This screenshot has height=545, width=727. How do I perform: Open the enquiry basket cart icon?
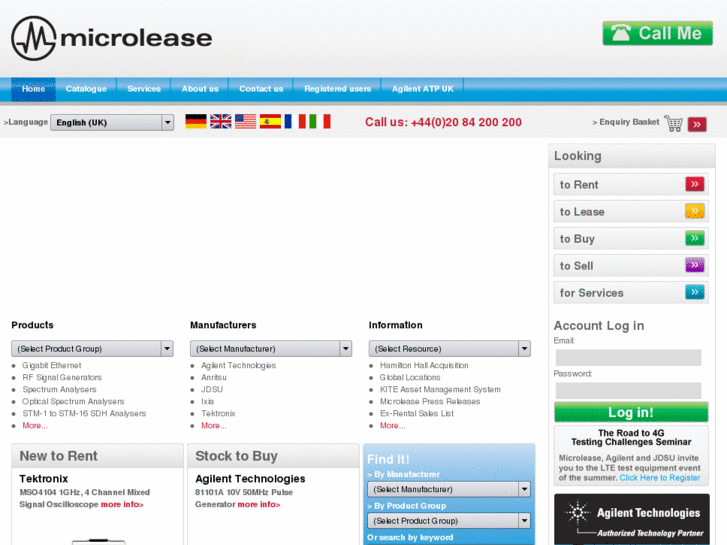click(673, 123)
